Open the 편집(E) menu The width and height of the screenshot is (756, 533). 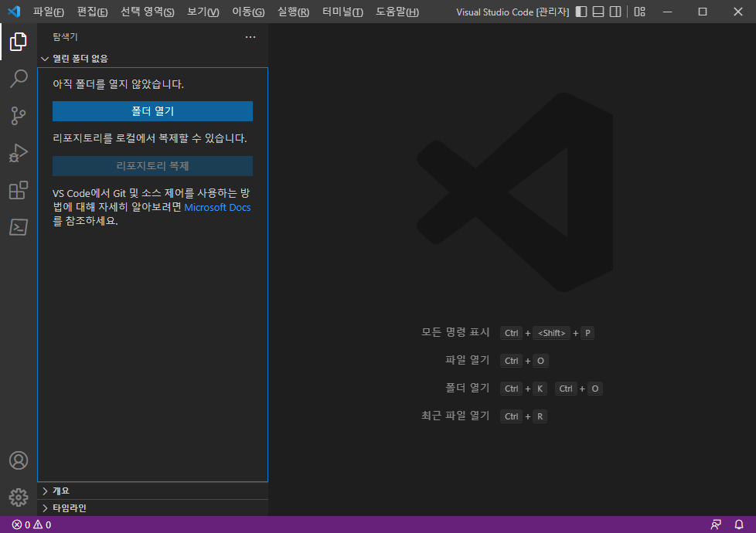click(x=92, y=12)
